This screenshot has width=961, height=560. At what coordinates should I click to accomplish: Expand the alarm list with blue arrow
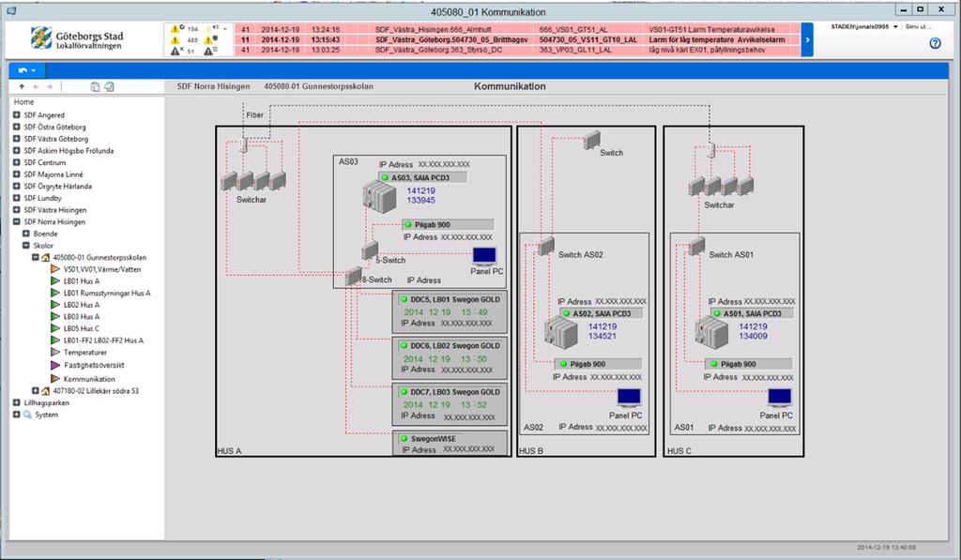807,39
